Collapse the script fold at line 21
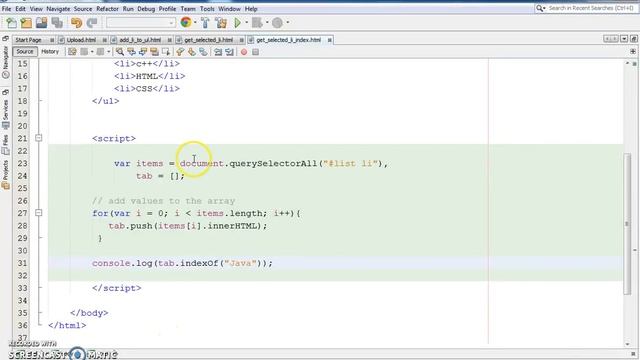Image resolution: width=640 pixels, height=360 pixels. click(38, 138)
